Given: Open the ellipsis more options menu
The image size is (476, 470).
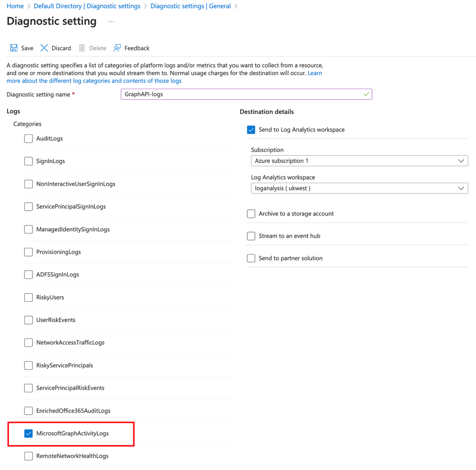Looking at the screenshot, I should point(111,21).
